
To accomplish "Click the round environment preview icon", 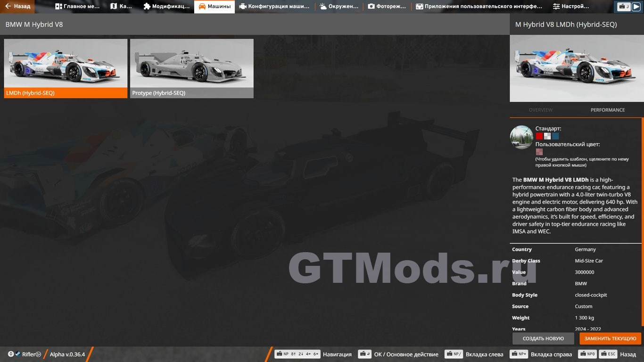I will pyautogui.click(x=521, y=137).
